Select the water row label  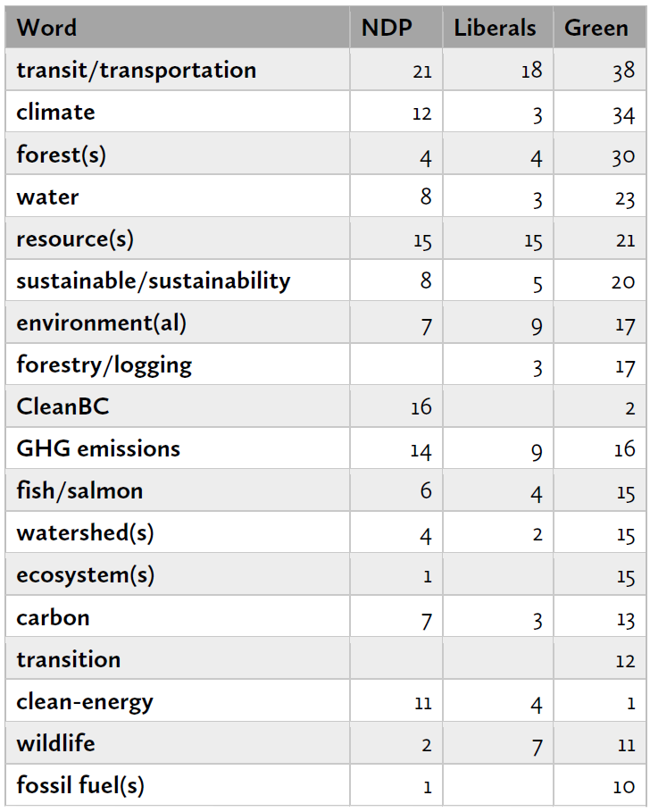point(47,197)
